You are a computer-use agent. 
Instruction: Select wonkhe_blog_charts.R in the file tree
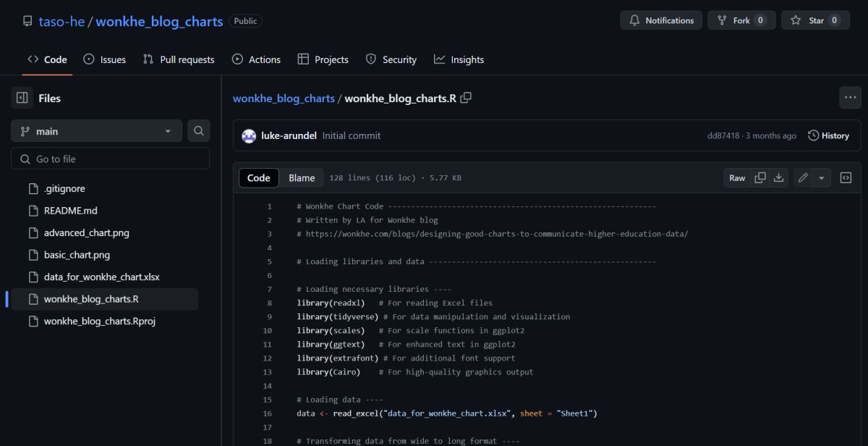(104, 299)
